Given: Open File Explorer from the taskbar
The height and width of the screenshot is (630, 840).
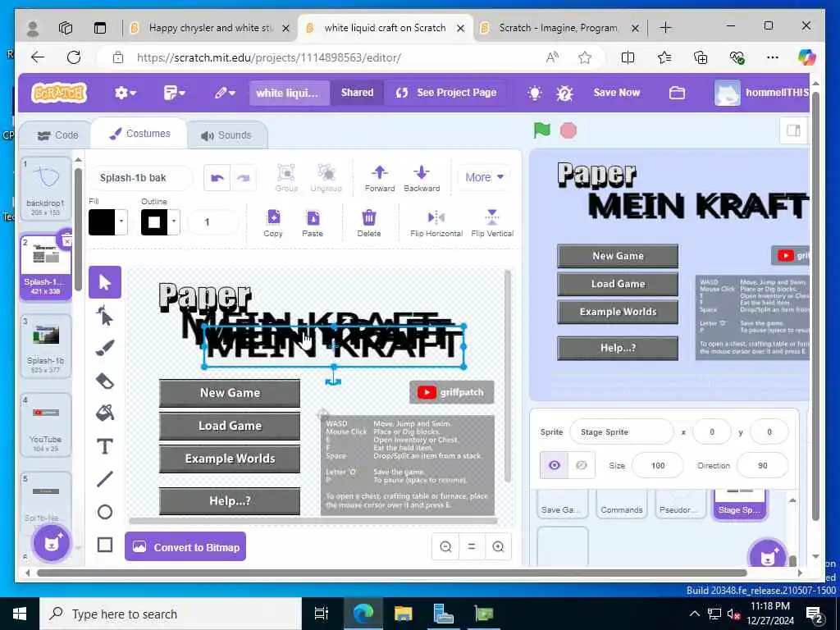Looking at the screenshot, I should coord(403,614).
